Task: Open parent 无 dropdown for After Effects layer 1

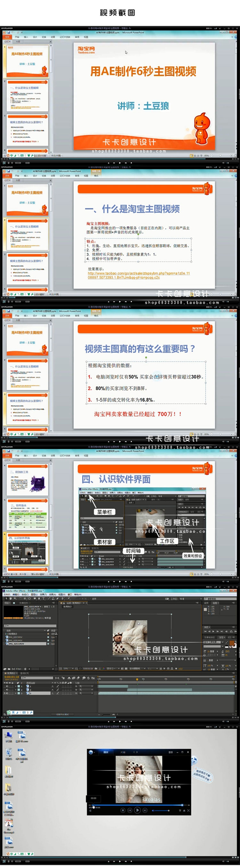Action: [86, 686]
